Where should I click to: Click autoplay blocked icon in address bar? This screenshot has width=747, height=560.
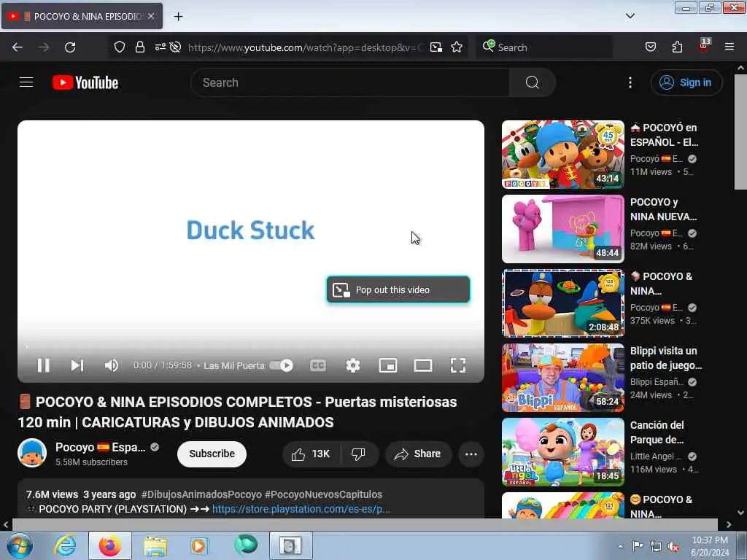(175, 47)
